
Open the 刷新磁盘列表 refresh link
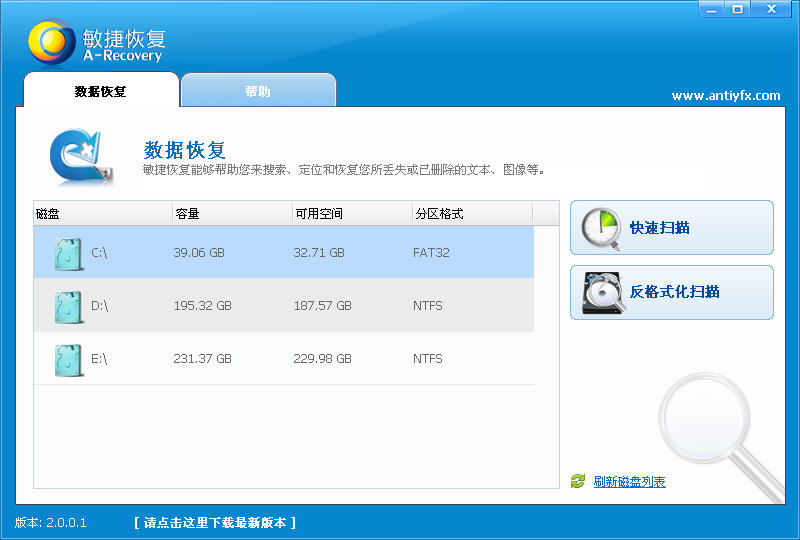(629, 482)
